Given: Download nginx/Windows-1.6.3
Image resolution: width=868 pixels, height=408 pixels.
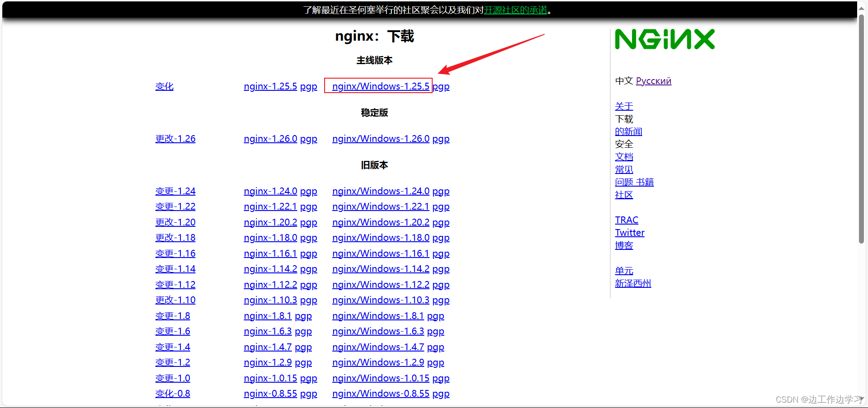Looking at the screenshot, I should 378,331.
